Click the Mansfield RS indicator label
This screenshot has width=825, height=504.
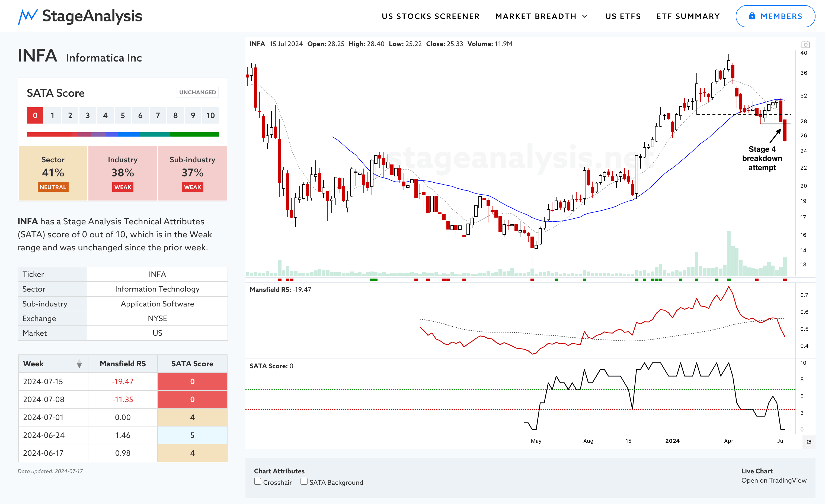click(280, 290)
